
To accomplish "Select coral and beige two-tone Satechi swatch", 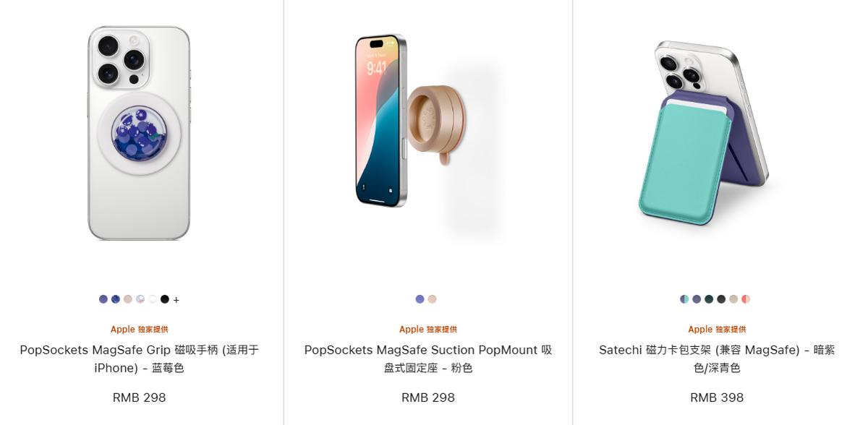I will (746, 299).
